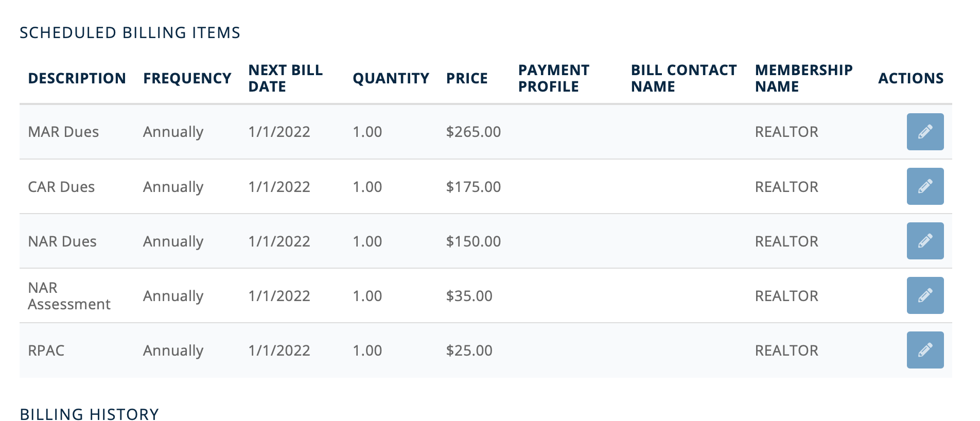
Task: Select the $265.00 price for MAR Dues
Action: point(474,132)
